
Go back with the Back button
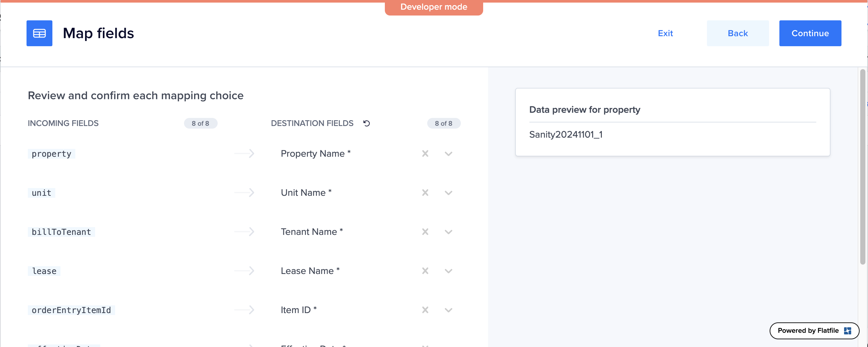(x=738, y=33)
